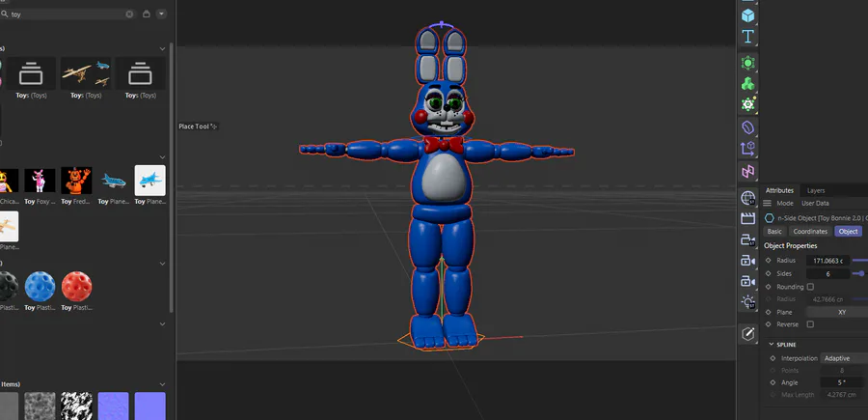Click the toy search input field
The image size is (868, 420).
click(x=67, y=14)
